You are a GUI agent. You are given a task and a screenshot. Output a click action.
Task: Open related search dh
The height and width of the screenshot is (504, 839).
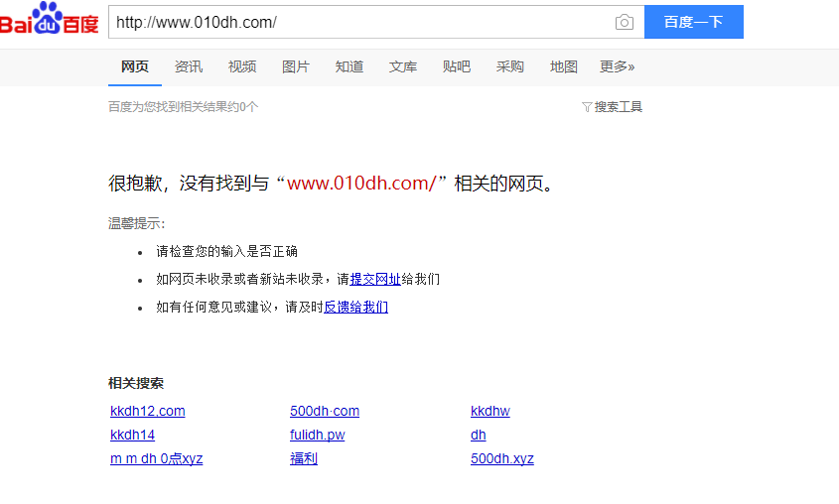(479, 436)
